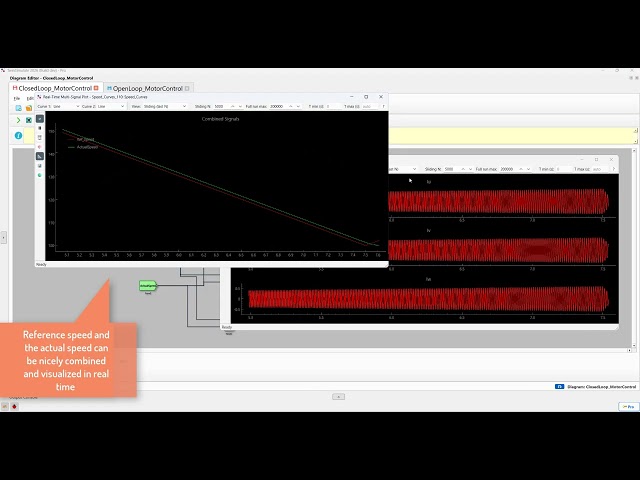Decrease Sliding N value in speed plot

pyautogui.click(x=240, y=106)
